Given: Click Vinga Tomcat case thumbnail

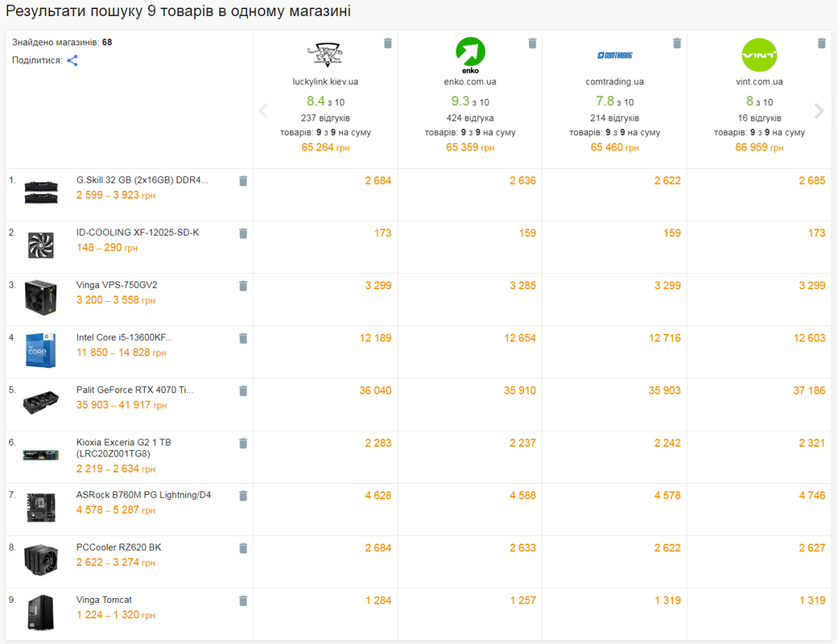Looking at the screenshot, I should (41, 613).
